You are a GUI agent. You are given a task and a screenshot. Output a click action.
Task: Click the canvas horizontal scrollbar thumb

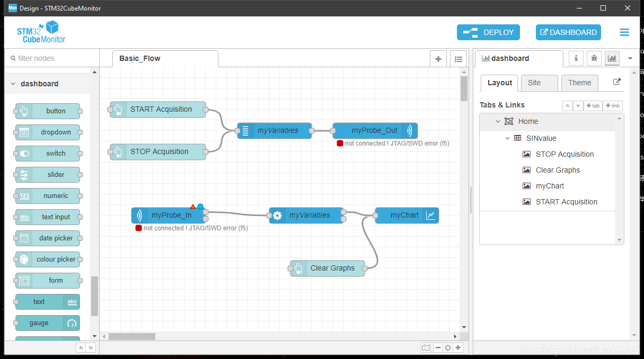coord(132,336)
